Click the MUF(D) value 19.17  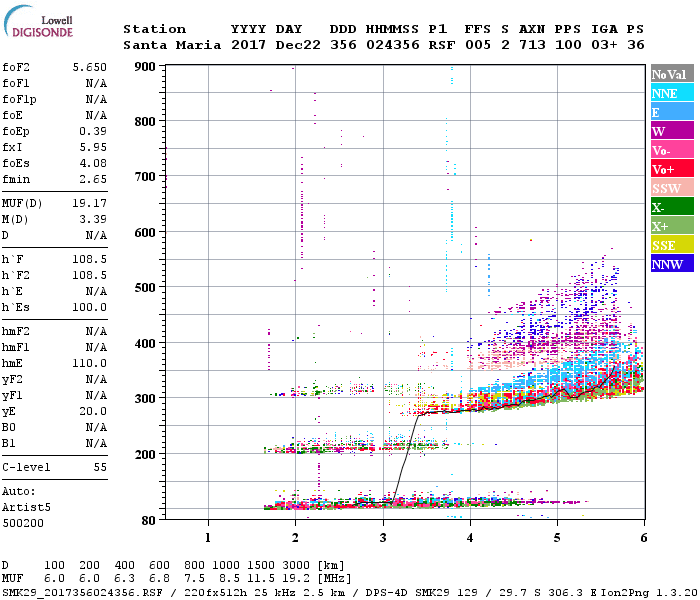point(90,204)
